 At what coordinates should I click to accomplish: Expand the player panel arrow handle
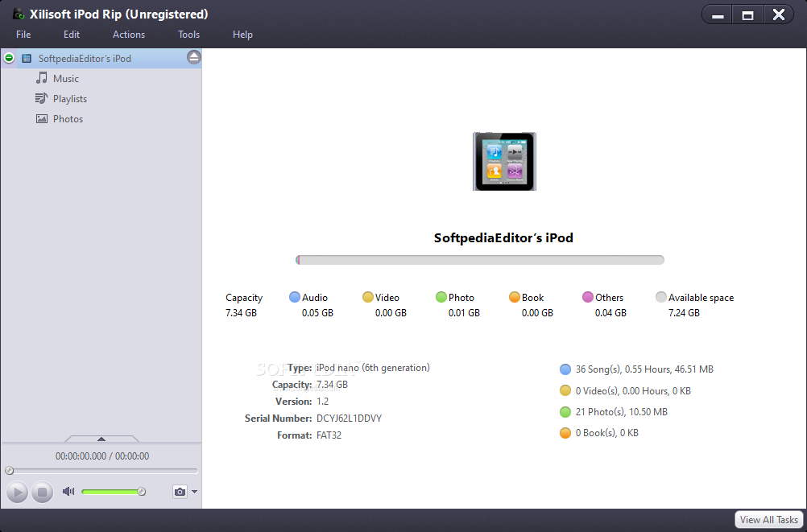coord(101,439)
